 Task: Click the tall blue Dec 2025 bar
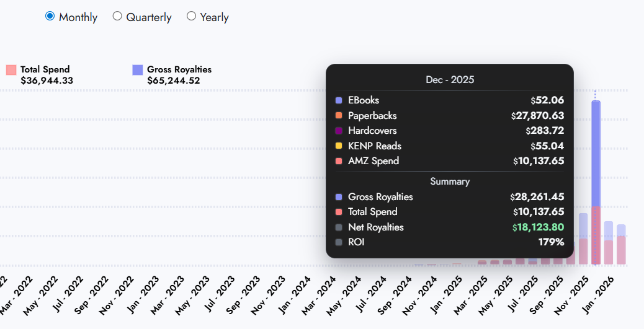[596, 155]
